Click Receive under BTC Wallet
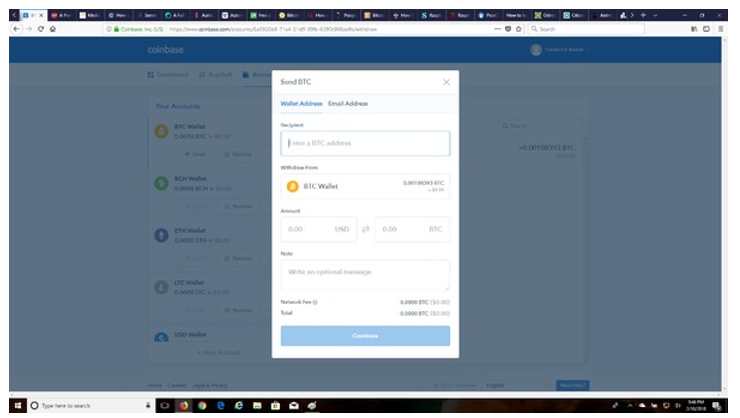Image resolution: width=740 pixels, height=418 pixels. 238,154
